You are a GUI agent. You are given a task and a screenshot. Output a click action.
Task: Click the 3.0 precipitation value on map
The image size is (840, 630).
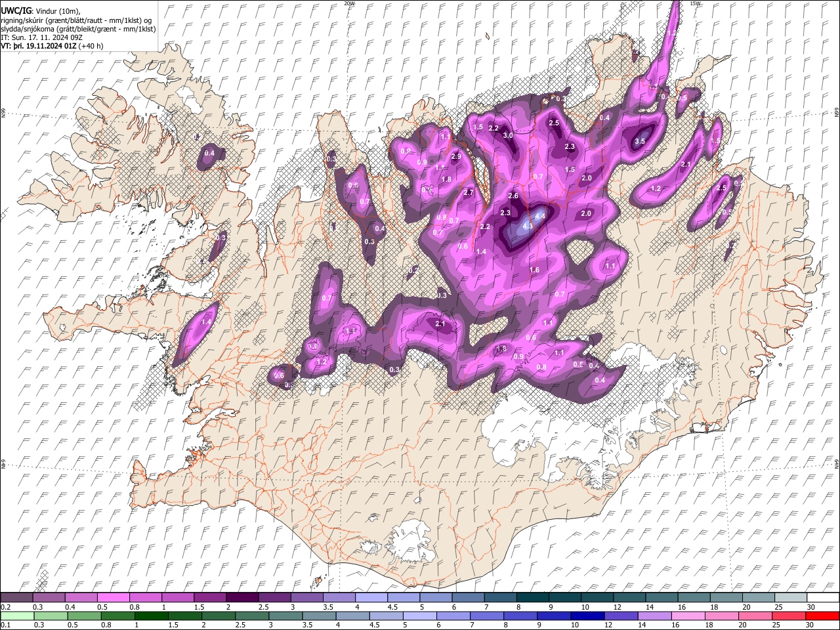pyautogui.click(x=508, y=135)
